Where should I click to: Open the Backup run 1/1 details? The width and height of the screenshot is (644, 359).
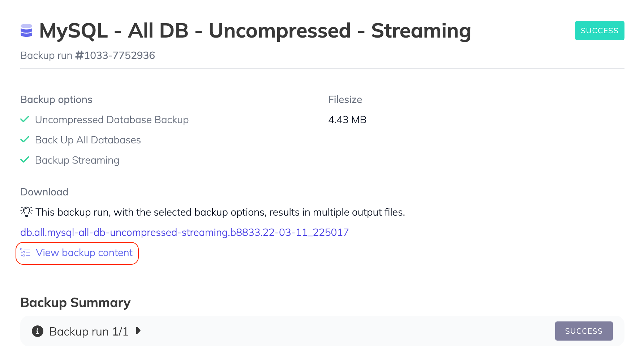(x=89, y=331)
